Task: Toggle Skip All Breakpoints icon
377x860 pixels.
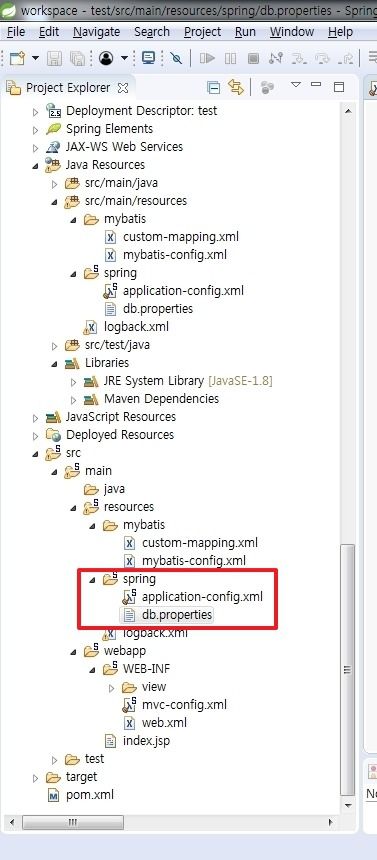Action: [176, 58]
